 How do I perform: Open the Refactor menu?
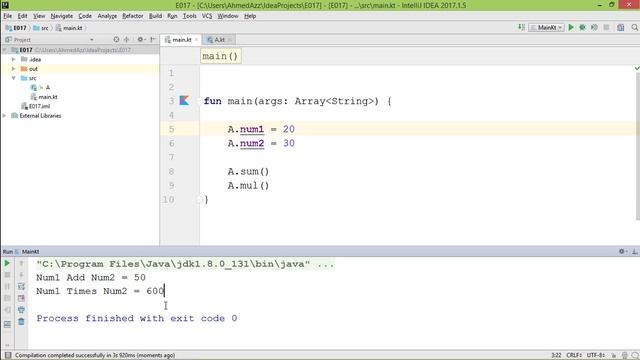[133, 16]
